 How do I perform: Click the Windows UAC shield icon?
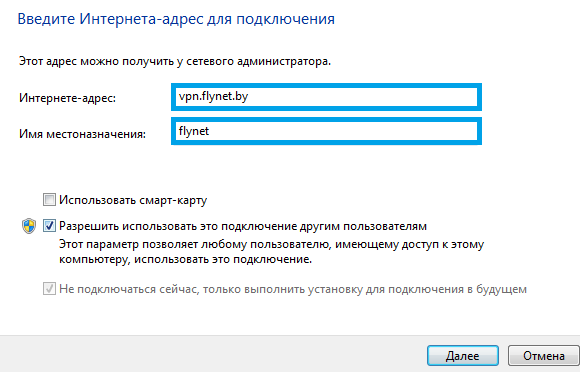29,226
